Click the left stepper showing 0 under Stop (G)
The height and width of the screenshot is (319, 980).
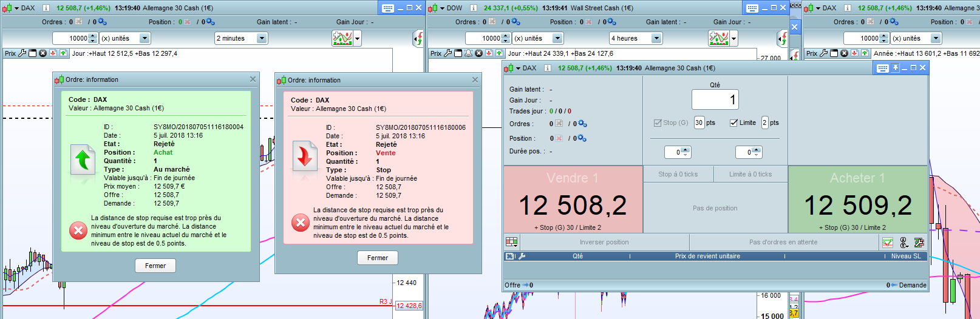(678, 152)
